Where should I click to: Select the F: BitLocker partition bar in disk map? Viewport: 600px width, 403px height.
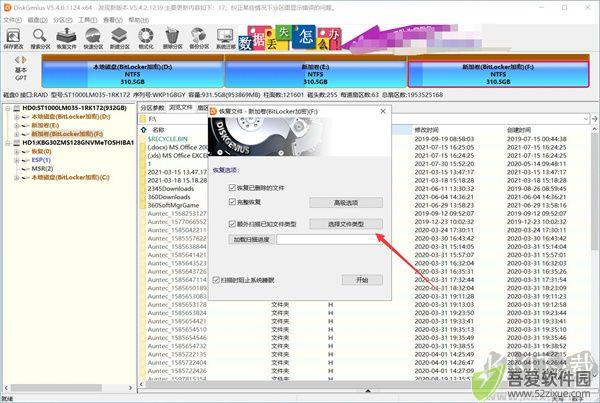[x=498, y=74]
